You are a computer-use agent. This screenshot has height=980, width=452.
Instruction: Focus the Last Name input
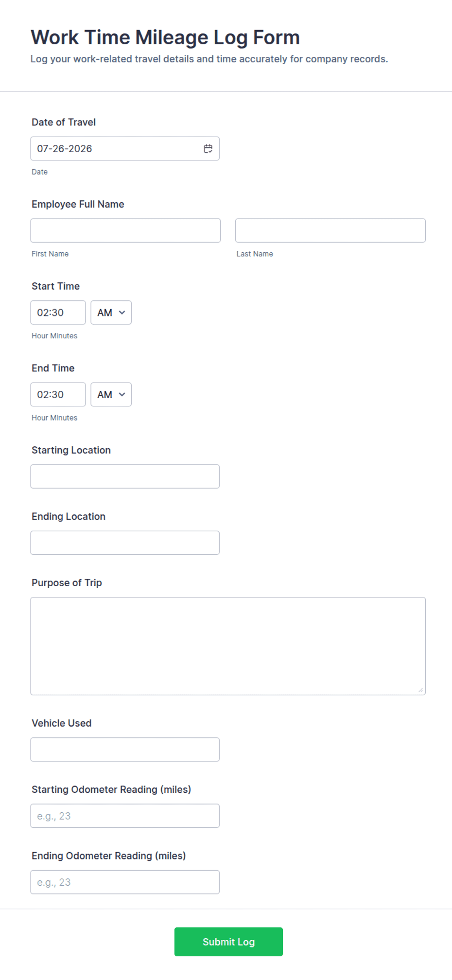coord(330,230)
